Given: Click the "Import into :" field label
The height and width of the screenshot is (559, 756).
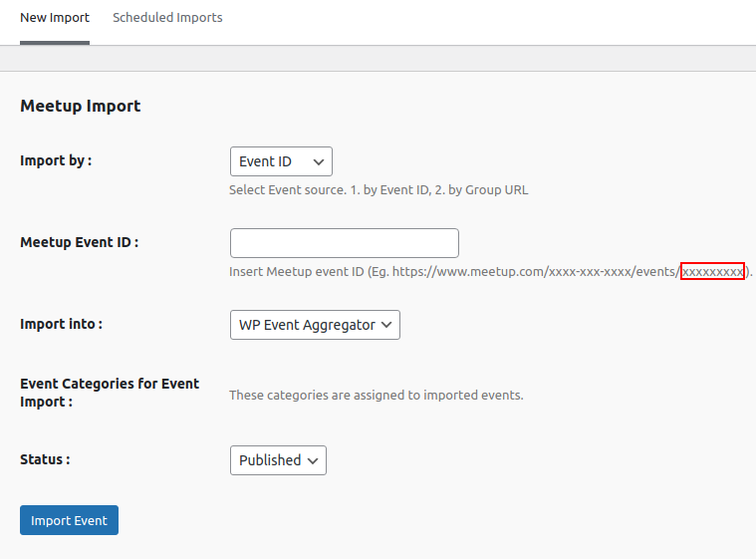Looking at the screenshot, I should (61, 324).
